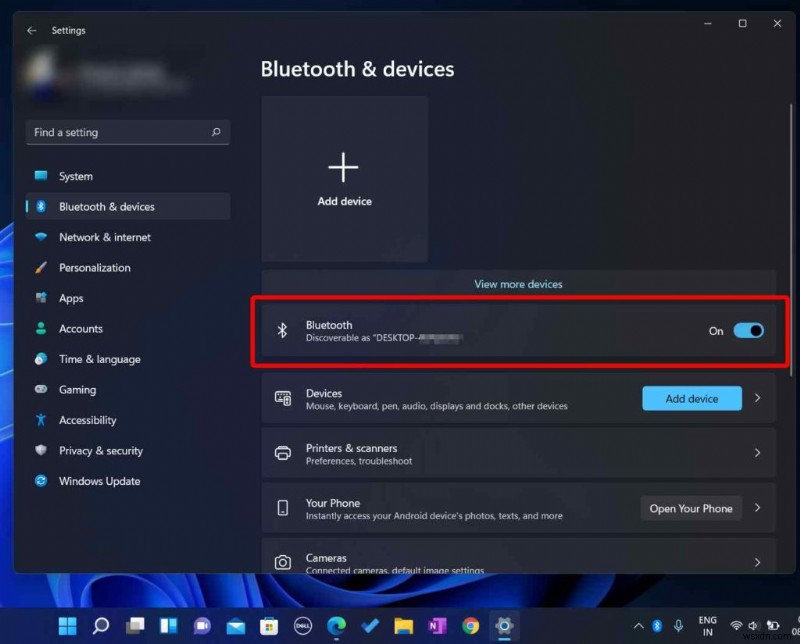Open the Accessibility sidebar icon
This screenshot has height=644, width=800.
click(x=41, y=420)
